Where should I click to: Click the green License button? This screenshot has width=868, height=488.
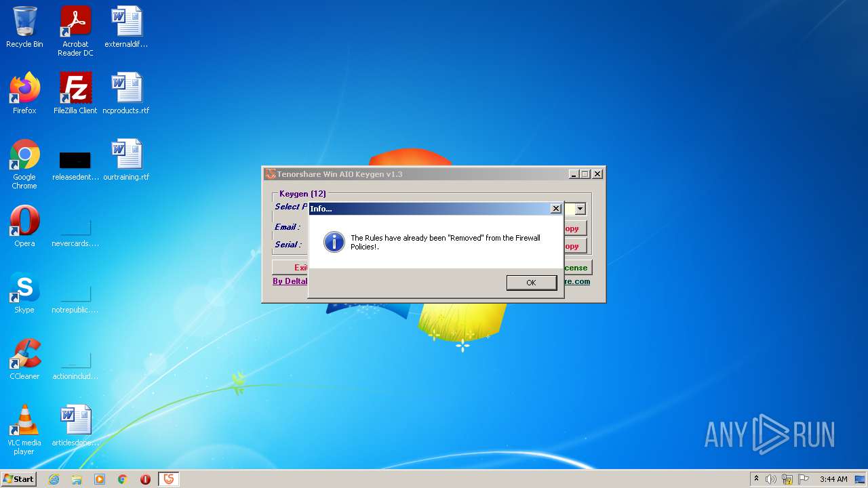click(x=577, y=268)
